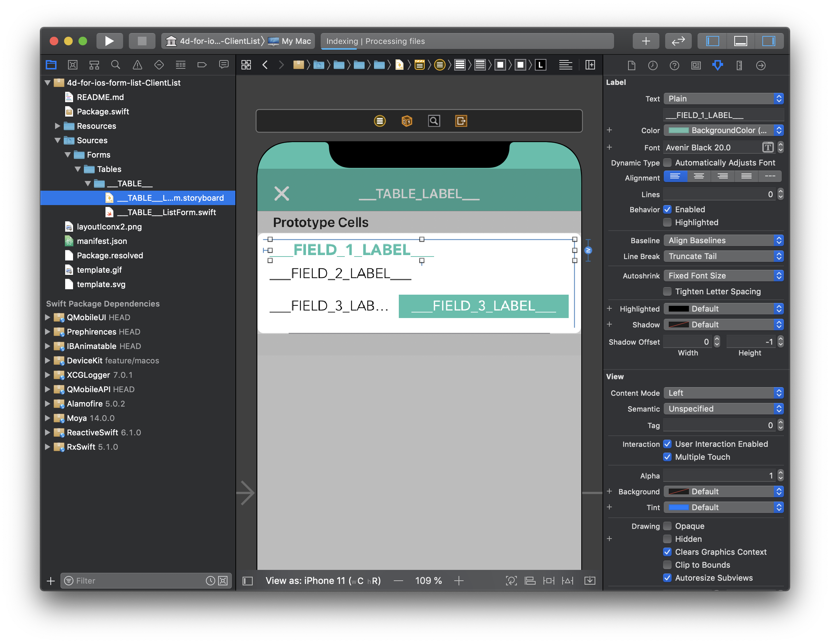Screen dimensions: 830x644
Task: Enable Tighten Letter Spacing
Action: pos(667,291)
